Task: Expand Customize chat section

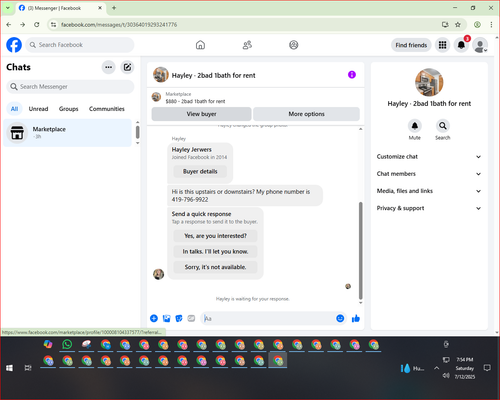Action: 429,157
